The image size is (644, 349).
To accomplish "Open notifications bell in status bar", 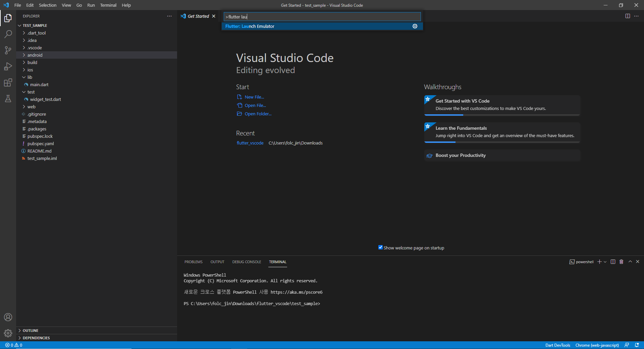I will click(x=637, y=345).
